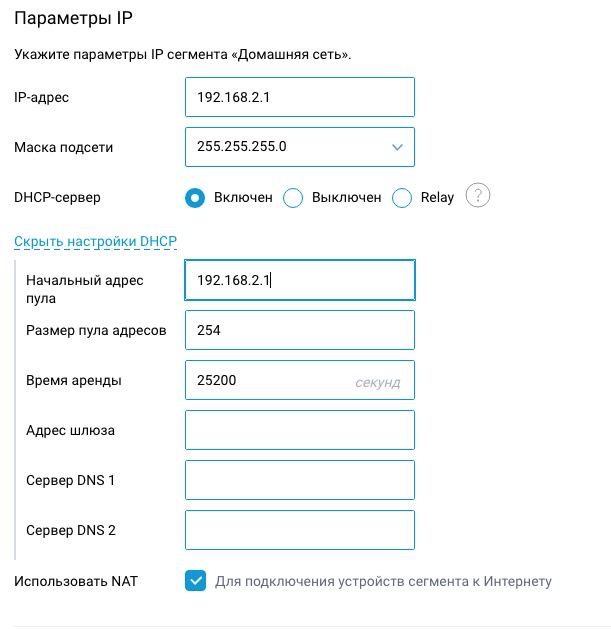The image size is (611, 629).
Task: Click the empty "Адрес шлюза" field
Action: 300,430
